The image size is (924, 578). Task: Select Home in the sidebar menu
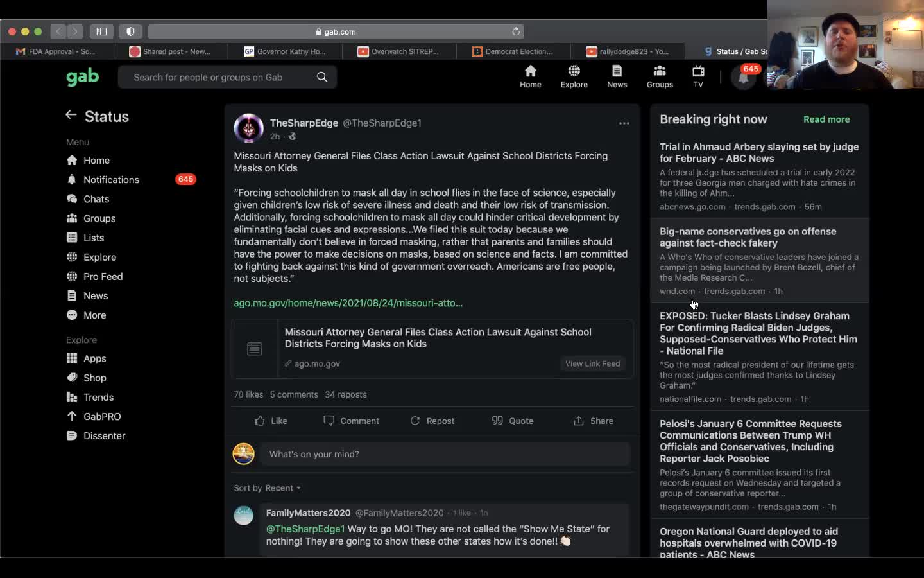[x=88, y=161]
